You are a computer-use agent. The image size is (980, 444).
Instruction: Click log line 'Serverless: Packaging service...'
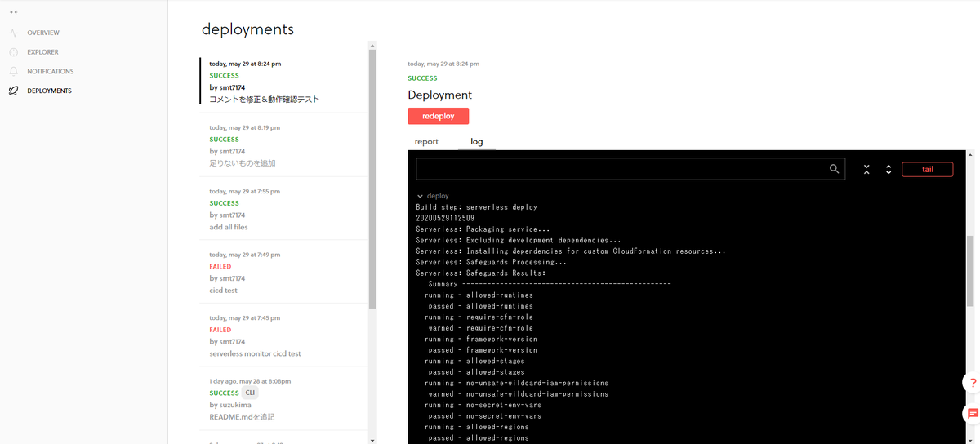(x=483, y=229)
